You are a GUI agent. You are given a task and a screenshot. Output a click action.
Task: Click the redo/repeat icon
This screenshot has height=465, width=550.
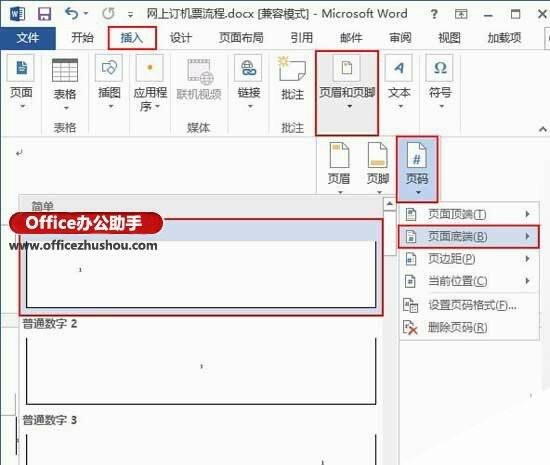click(108, 14)
